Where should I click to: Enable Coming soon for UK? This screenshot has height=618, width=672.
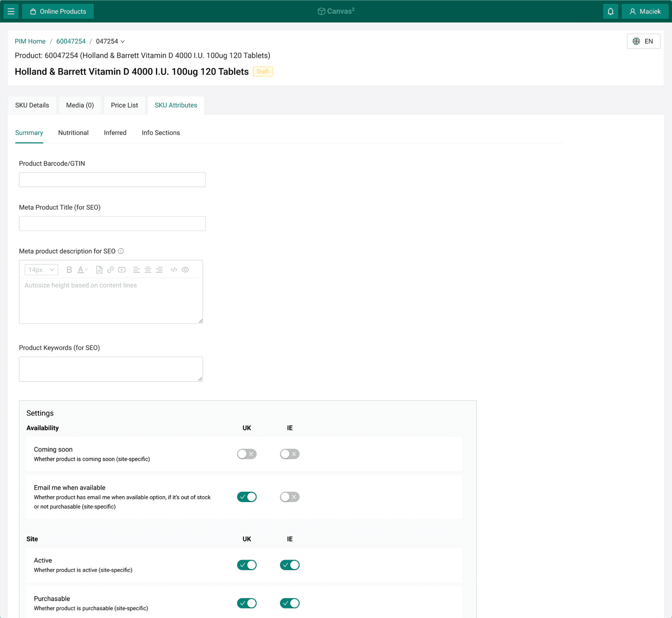click(x=247, y=454)
